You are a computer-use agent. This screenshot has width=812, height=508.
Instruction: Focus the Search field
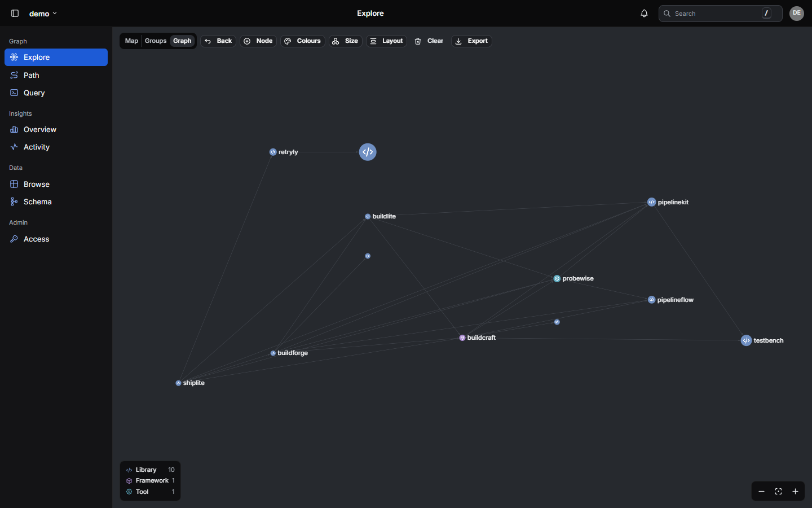pyautogui.click(x=720, y=14)
